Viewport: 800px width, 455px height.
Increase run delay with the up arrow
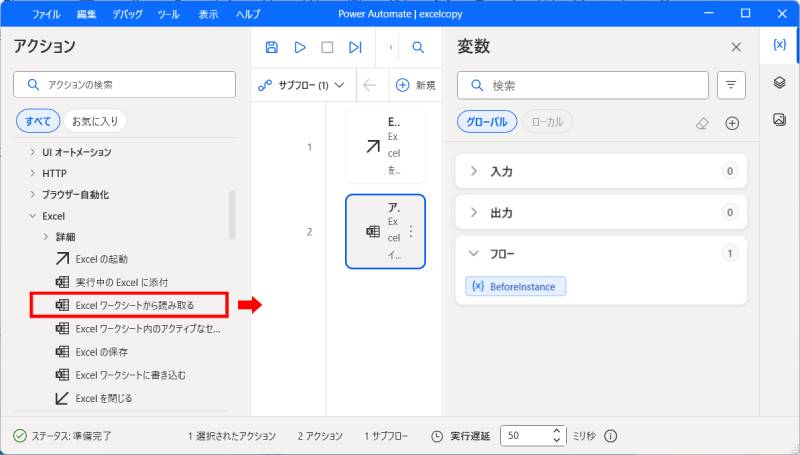(557, 431)
